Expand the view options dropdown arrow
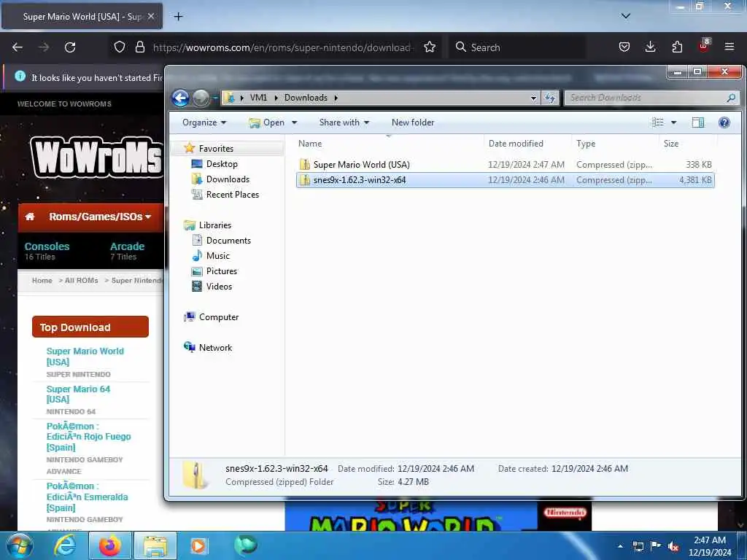This screenshot has height=560, width=747. tap(673, 122)
